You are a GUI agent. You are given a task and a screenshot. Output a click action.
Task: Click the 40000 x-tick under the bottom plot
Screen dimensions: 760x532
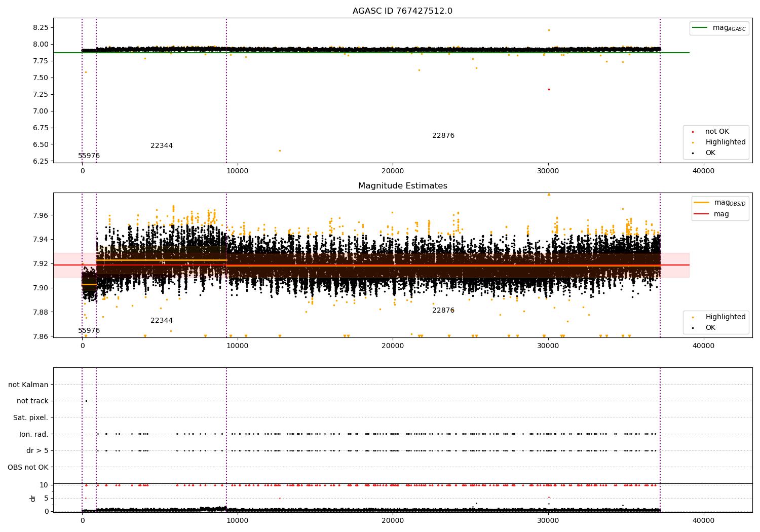704,521
